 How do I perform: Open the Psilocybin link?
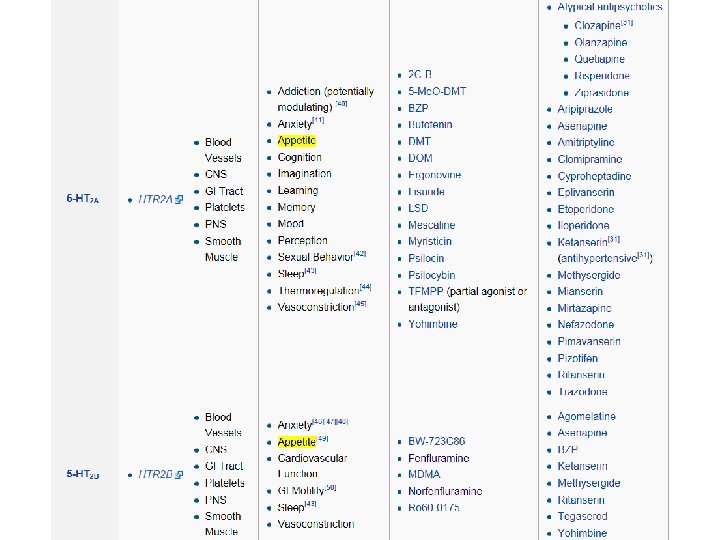coord(432,275)
